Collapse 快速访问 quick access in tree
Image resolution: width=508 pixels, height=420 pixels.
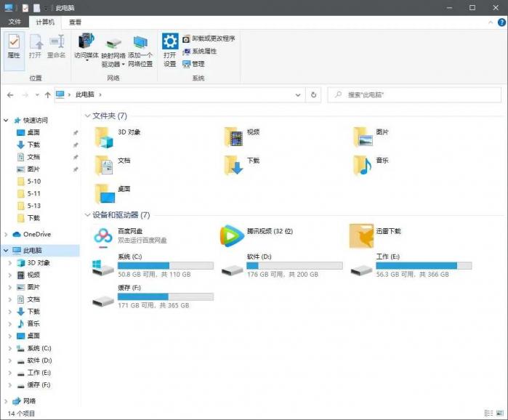[x=6, y=121]
